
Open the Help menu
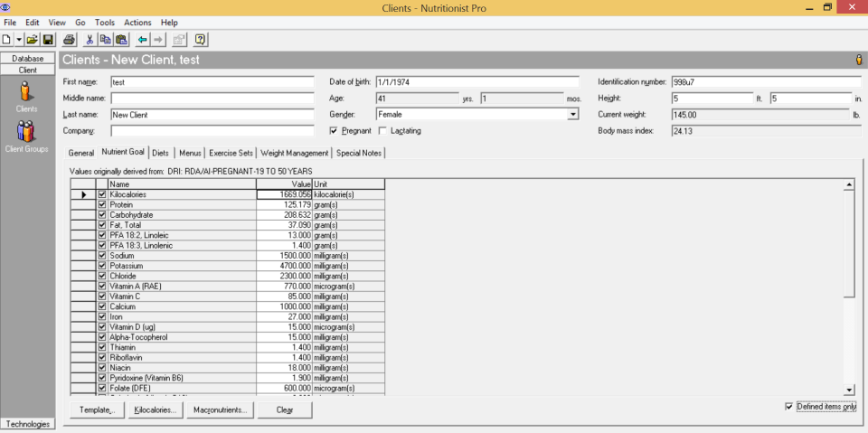(169, 23)
